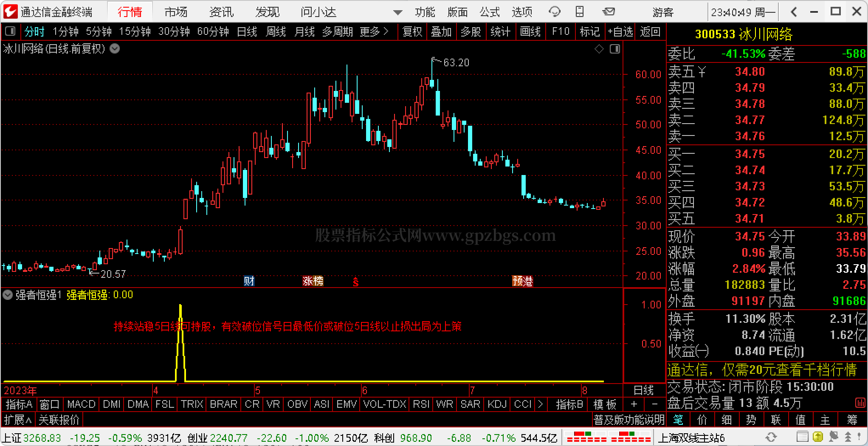Open the mail message icon in title bar

click(609, 12)
